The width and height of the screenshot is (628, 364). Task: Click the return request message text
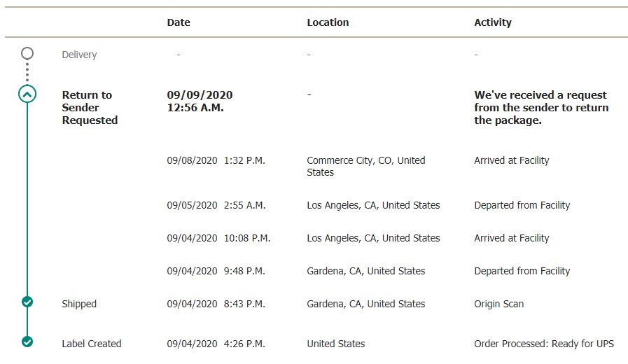click(541, 107)
